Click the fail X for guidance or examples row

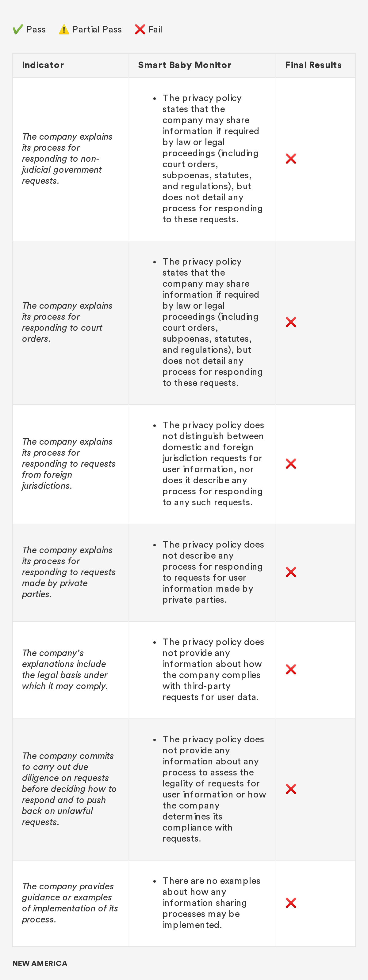[x=291, y=903]
